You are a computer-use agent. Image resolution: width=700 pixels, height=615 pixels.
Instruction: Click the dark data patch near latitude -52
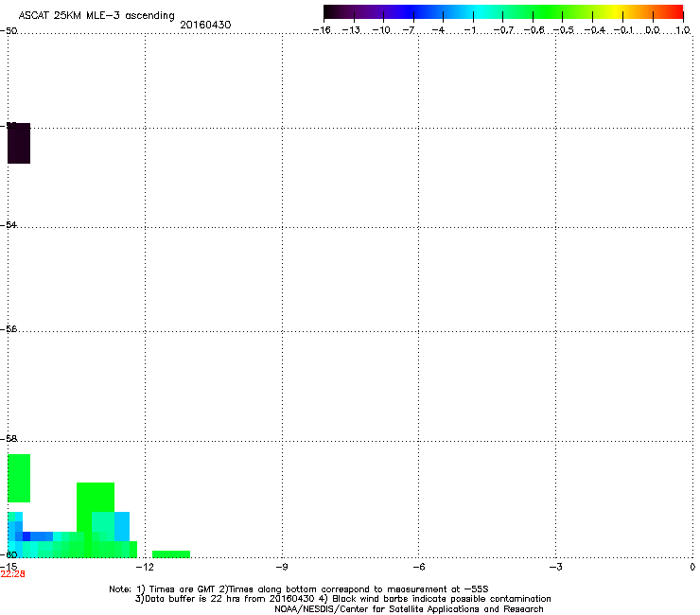click(19, 143)
